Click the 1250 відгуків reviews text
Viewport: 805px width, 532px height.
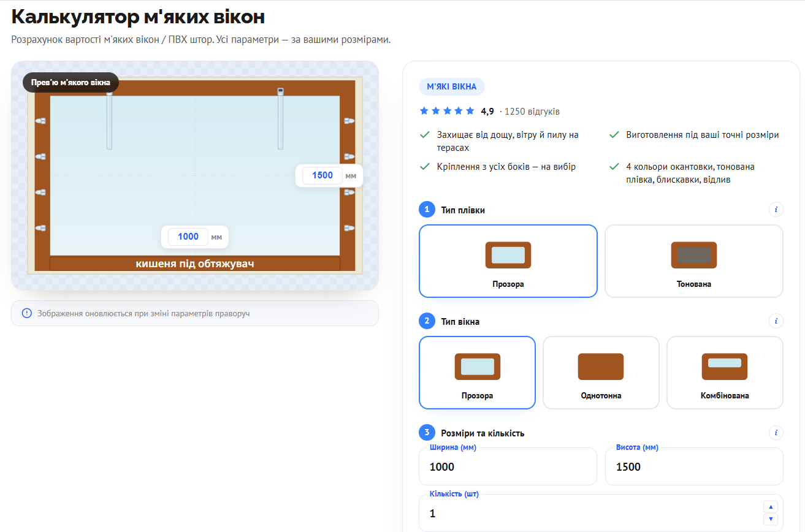[532, 112]
